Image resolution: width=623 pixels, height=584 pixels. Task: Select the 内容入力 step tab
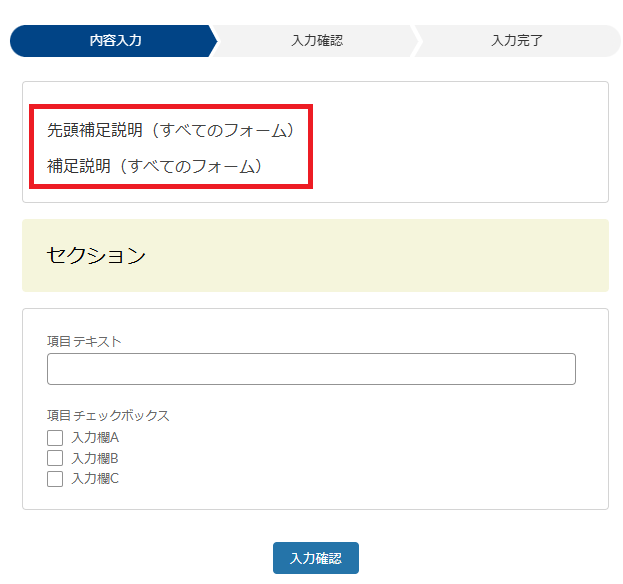(x=113, y=41)
